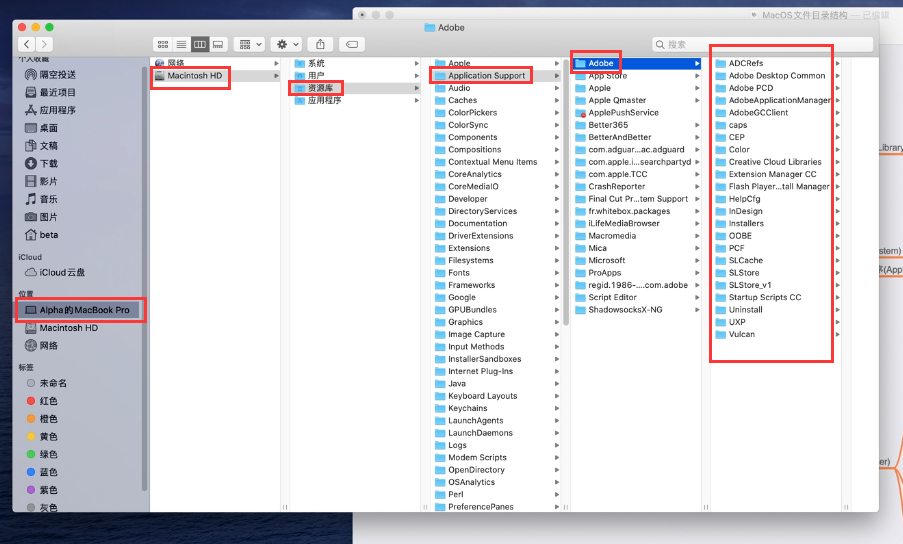
Task: Open Desktop 桌面 in sidebar
Action: tap(41, 128)
